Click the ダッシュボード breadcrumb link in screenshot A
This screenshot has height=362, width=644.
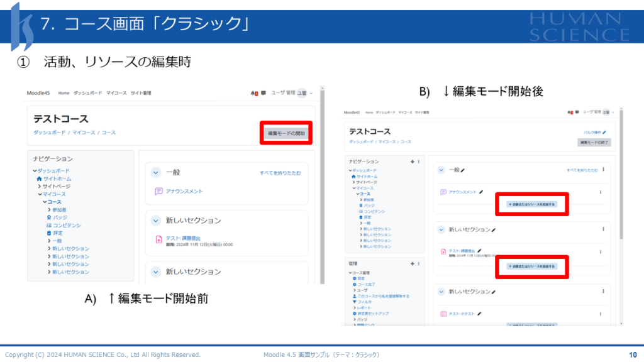pos(49,133)
